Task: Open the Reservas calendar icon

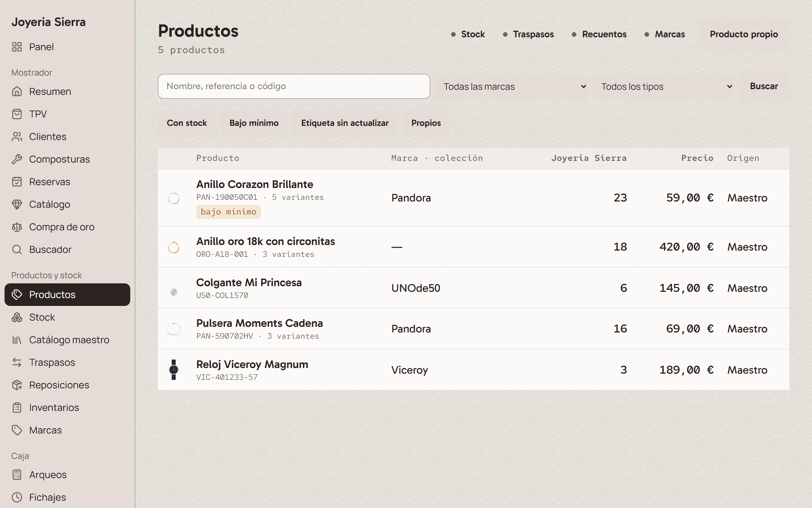Action: point(17,182)
